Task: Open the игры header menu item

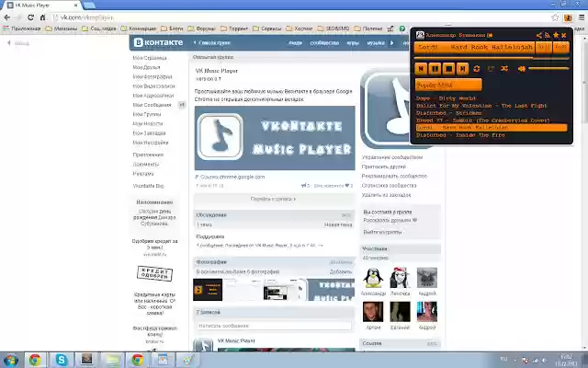Action: (353, 43)
